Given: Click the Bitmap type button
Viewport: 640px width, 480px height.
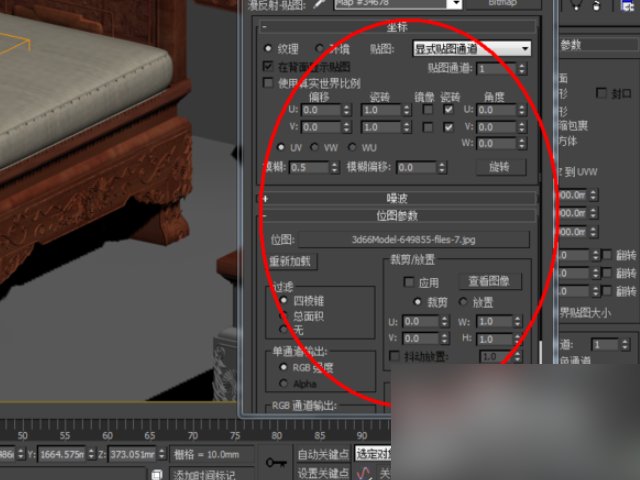Looking at the screenshot, I should pyautogui.click(x=502, y=4).
